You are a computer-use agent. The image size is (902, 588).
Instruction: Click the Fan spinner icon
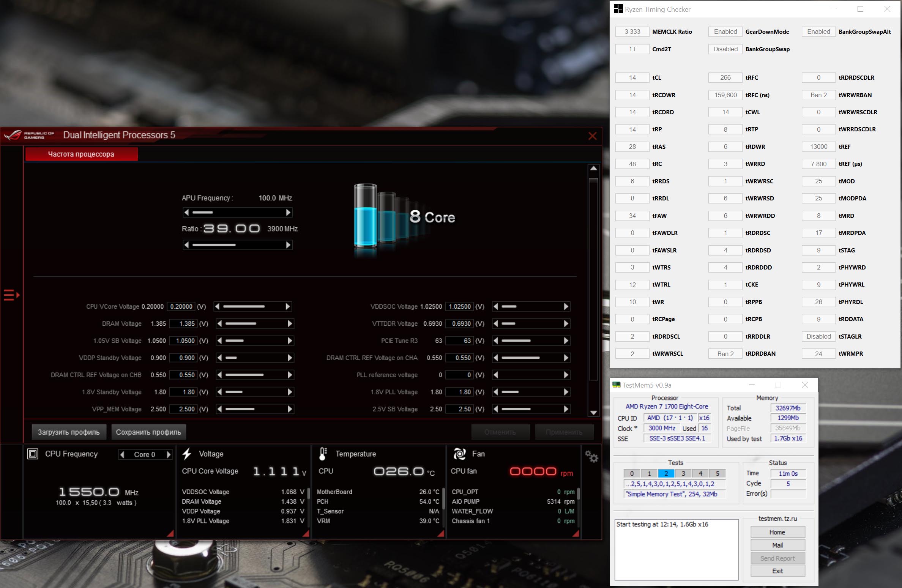click(459, 454)
